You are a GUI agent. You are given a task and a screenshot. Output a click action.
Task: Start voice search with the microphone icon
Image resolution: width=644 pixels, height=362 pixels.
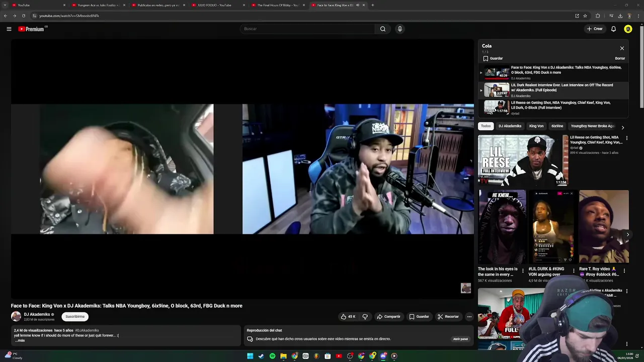click(400, 29)
